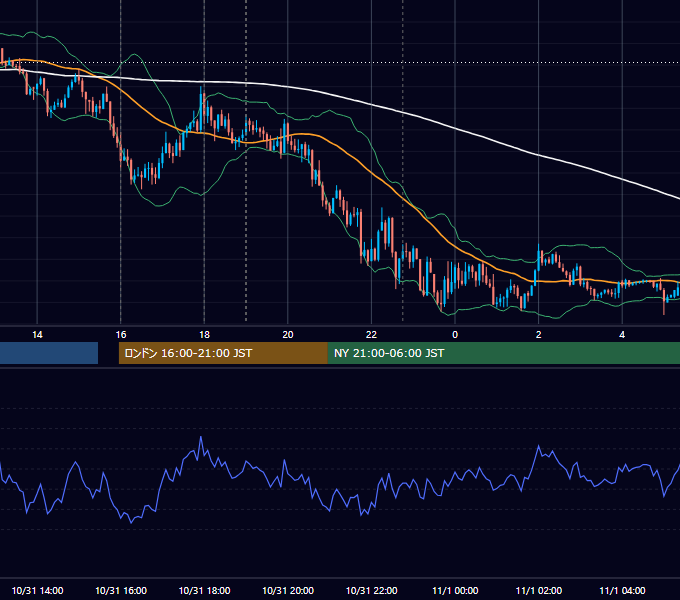Click the 10/31 16:00 date label
Viewport: 680px width, 600px height.
(121, 590)
